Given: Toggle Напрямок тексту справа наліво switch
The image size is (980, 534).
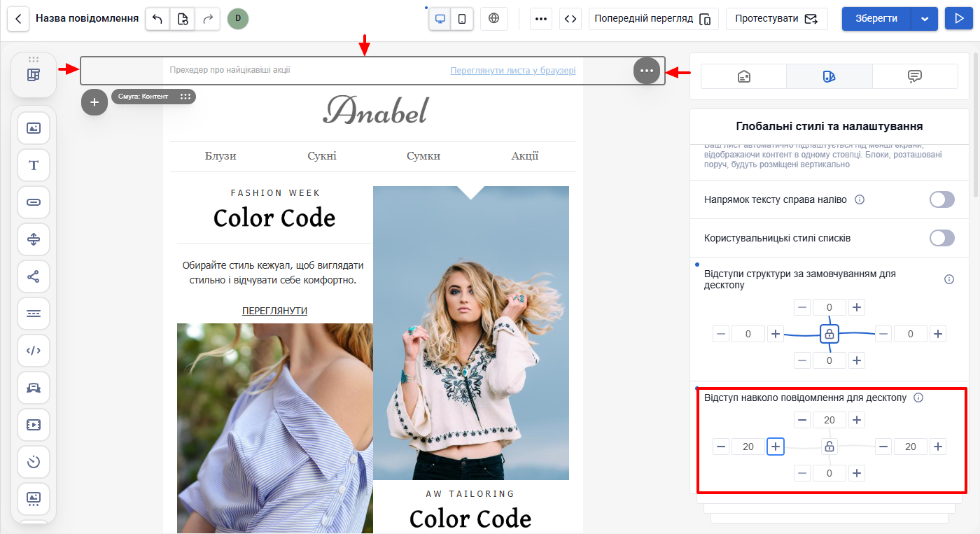Looking at the screenshot, I should [x=942, y=199].
